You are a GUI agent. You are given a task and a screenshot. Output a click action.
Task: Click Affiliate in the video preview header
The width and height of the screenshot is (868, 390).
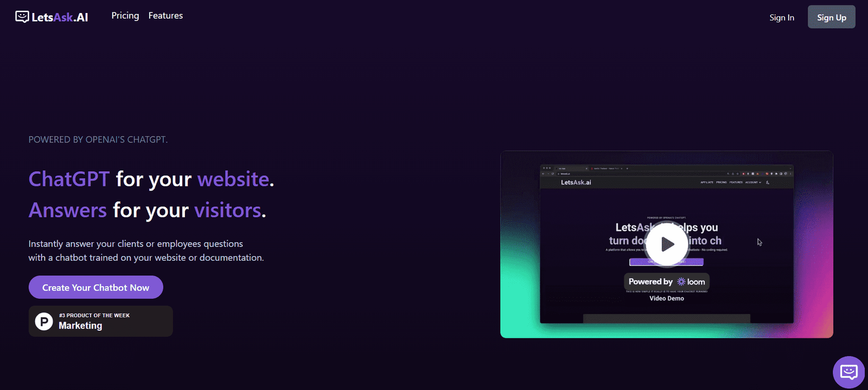[x=707, y=183]
